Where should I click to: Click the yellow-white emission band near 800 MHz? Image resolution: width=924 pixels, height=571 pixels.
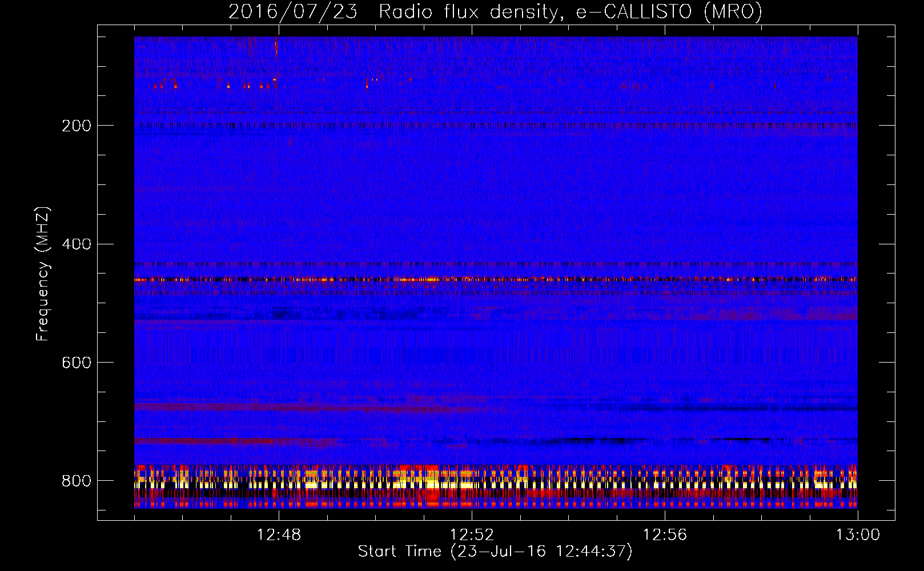tap(496, 484)
